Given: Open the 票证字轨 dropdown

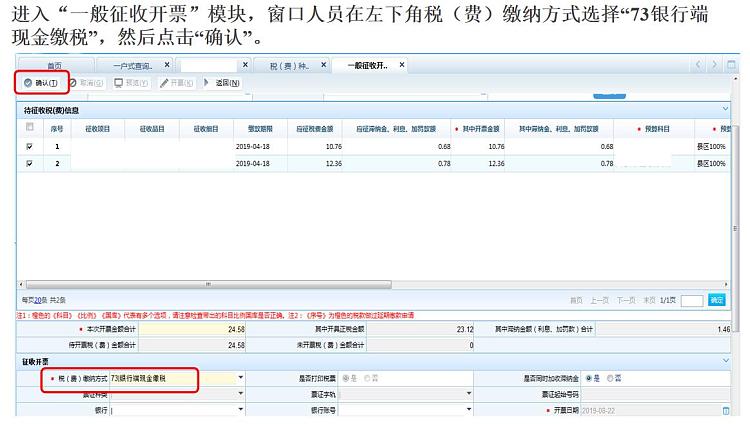Looking at the screenshot, I should pyautogui.click(x=469, y=394).
